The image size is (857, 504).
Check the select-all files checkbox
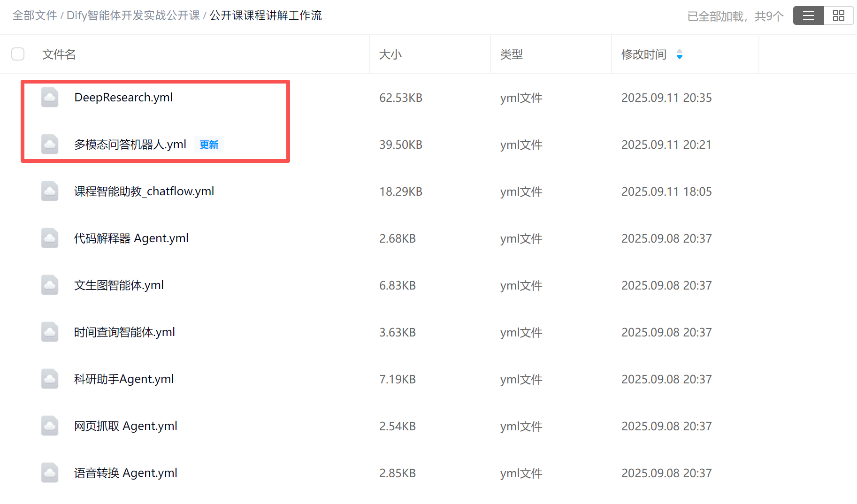pyautogui.click(x=18, y=54)
